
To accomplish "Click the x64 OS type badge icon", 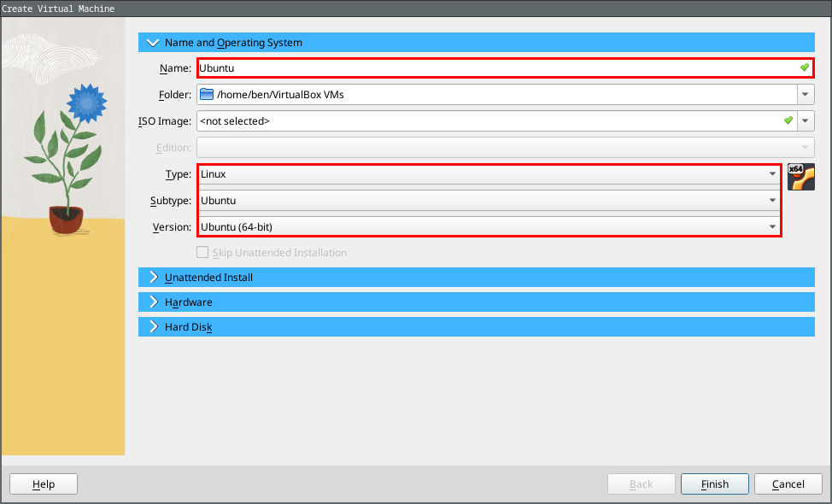I will [801, 177].
